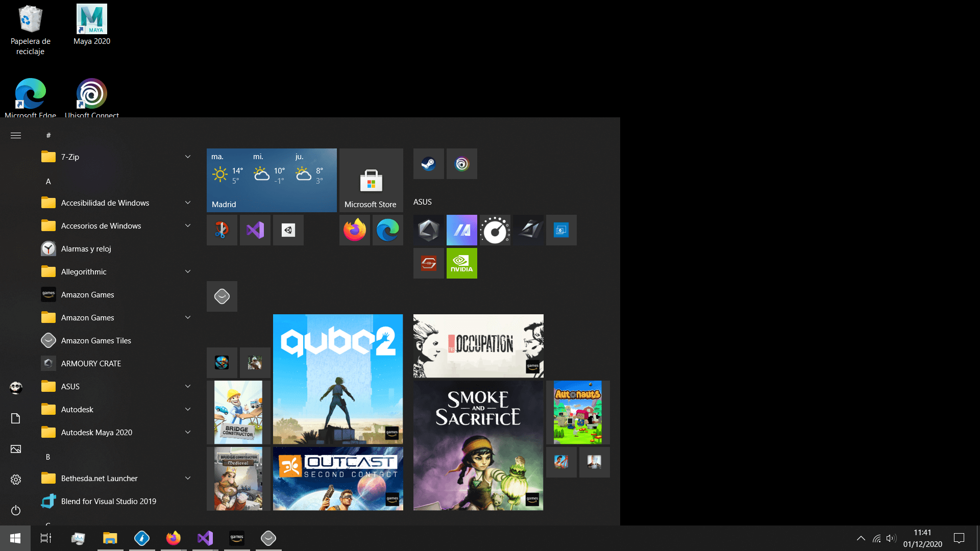Open the NVIDIA tile

(x=461, y=263)
